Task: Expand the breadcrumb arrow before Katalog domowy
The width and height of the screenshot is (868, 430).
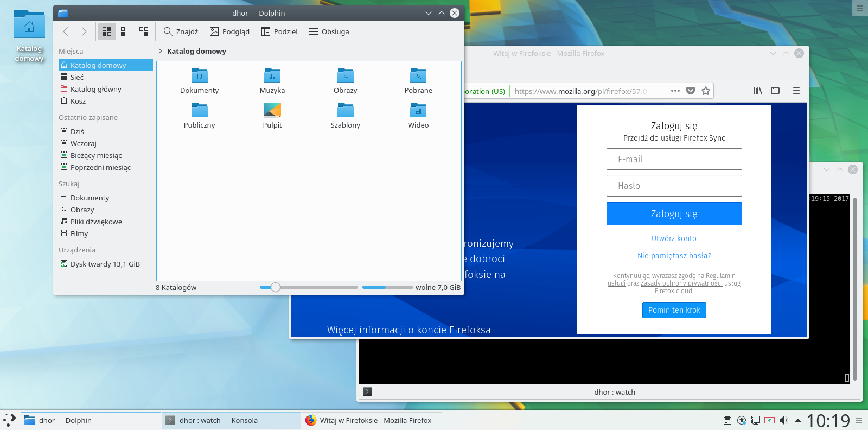Action: tap(160, 51)
